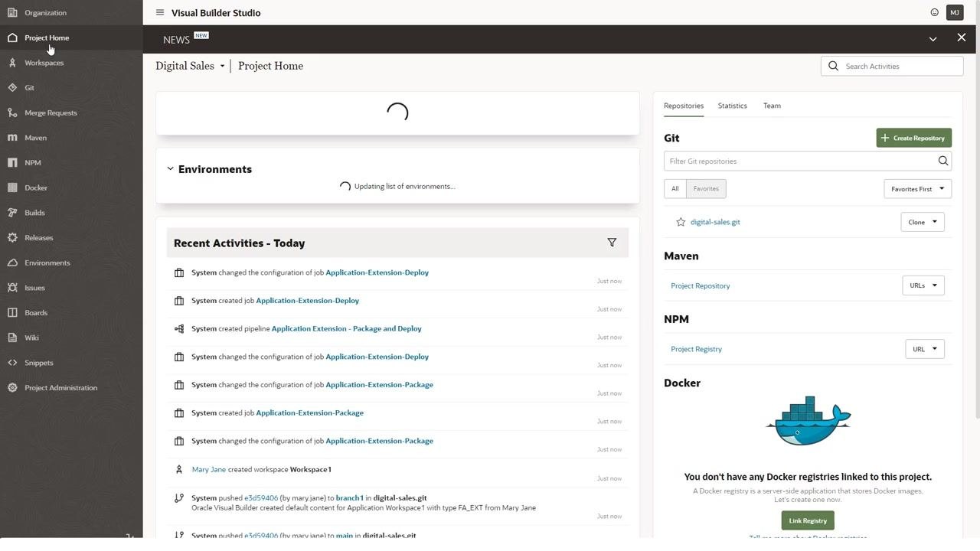The height and width of the screenshot is (551, 980).
Task: Open the Wiki sidebar icon
Action: [x=12, y=337]
